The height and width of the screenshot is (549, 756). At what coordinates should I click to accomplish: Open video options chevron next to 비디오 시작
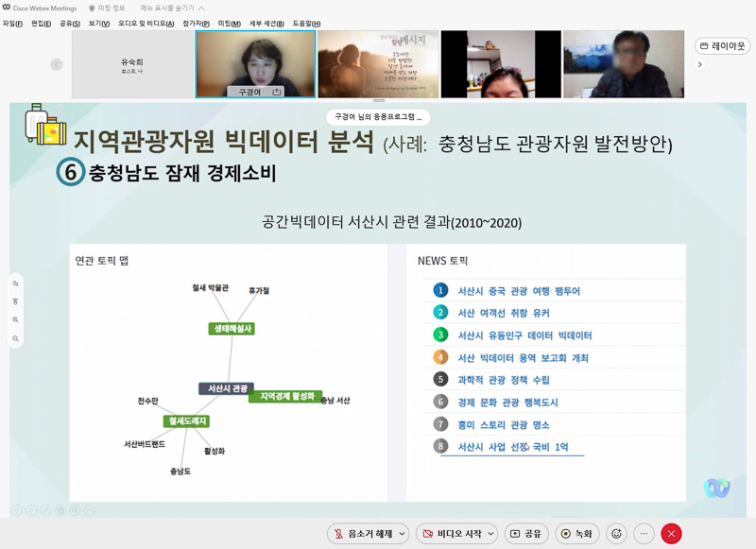pyautogui.click(x=490, y=533)
